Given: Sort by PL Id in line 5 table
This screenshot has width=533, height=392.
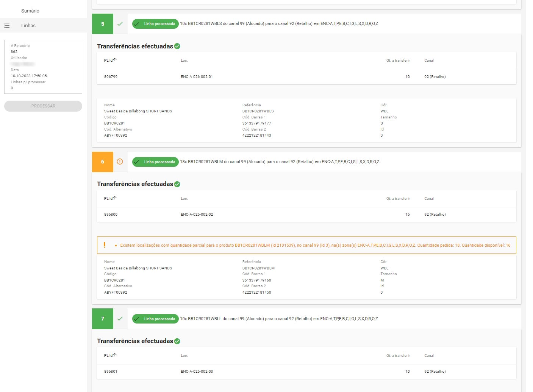Looking at the screenshot, I should pos(110,61).
